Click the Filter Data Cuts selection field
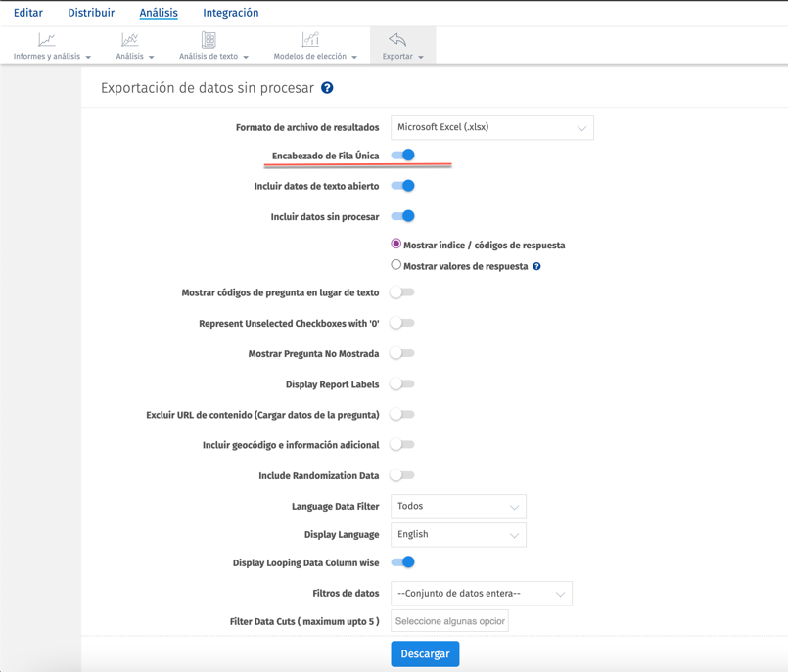 coord(448,620)
